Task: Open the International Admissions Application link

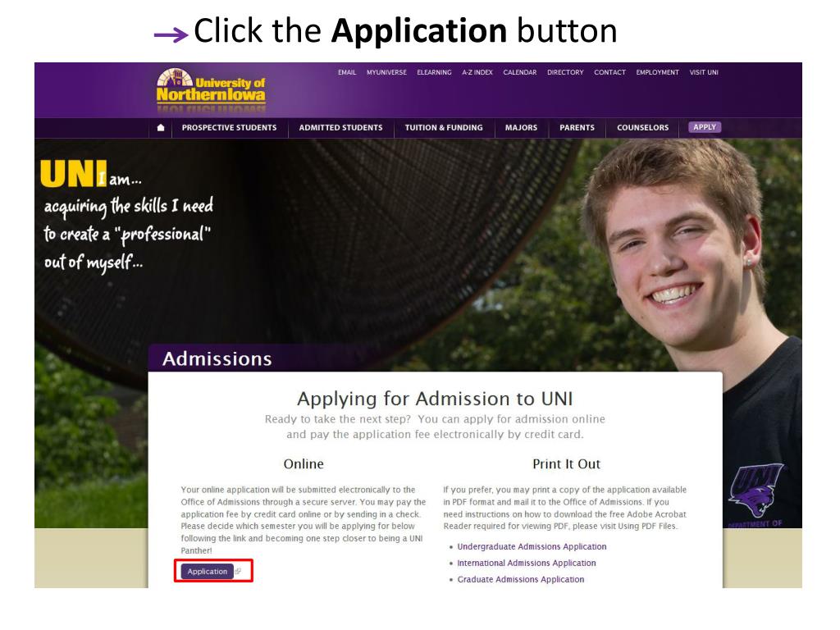Action: 526,563
